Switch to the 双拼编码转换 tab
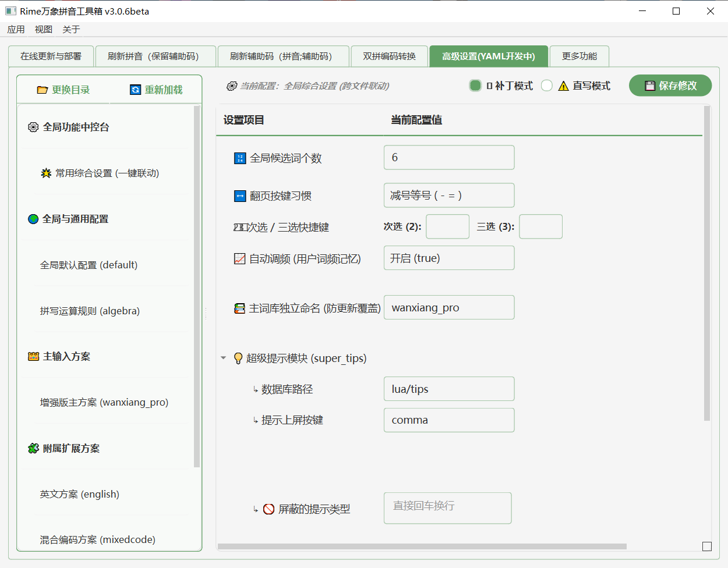728x568 pixels. point(389,56)
